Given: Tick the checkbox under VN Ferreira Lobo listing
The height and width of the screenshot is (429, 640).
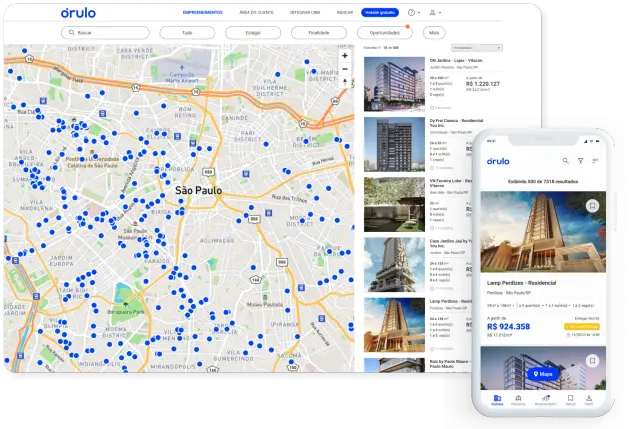Looking at the screenshot, I should (431, 227).
